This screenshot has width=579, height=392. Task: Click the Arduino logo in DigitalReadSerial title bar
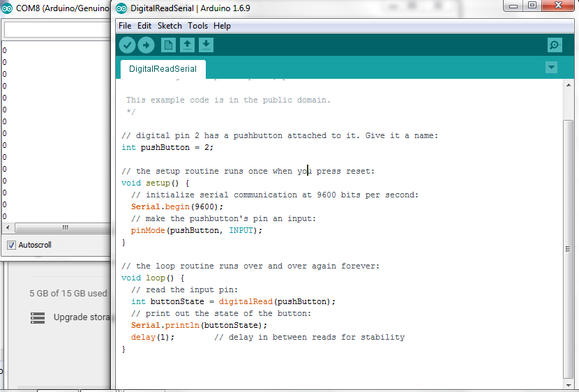[121, 8]
